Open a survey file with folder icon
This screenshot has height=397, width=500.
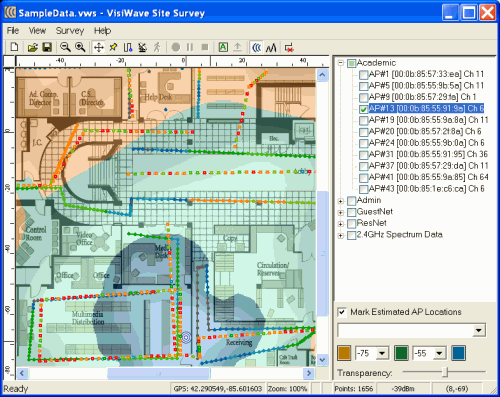(32, 47)
